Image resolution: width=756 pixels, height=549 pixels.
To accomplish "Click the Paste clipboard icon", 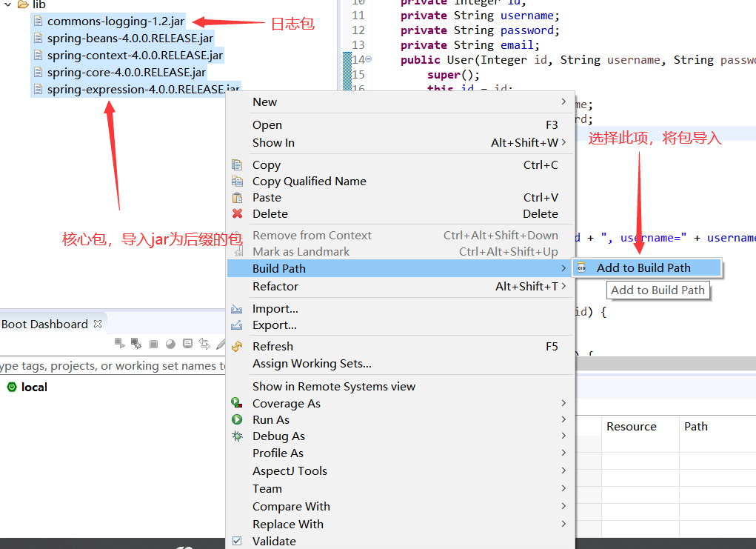I will click(x=237, y=198).
